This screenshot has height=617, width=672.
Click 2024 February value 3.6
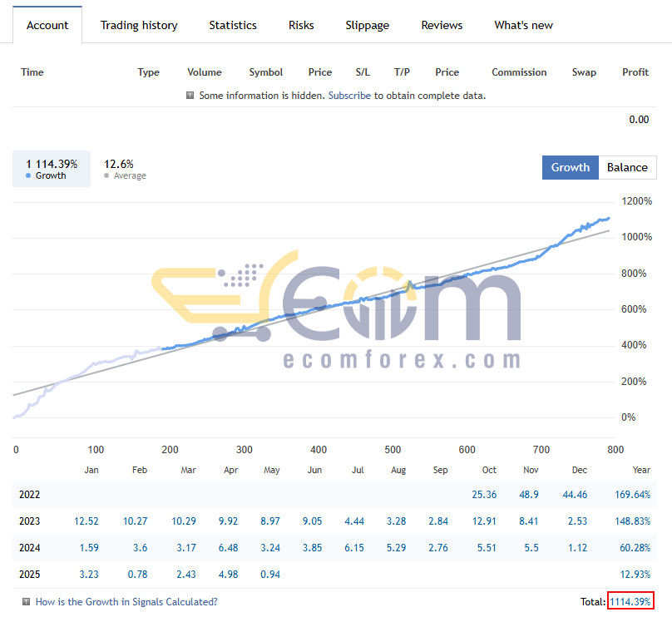[x=141, y=548]
